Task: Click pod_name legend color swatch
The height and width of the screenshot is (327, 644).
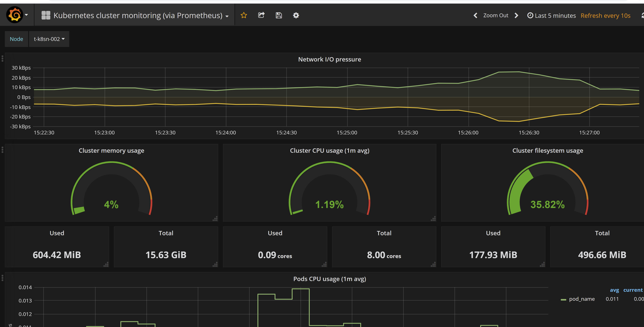Action: [x=564, y=300]
